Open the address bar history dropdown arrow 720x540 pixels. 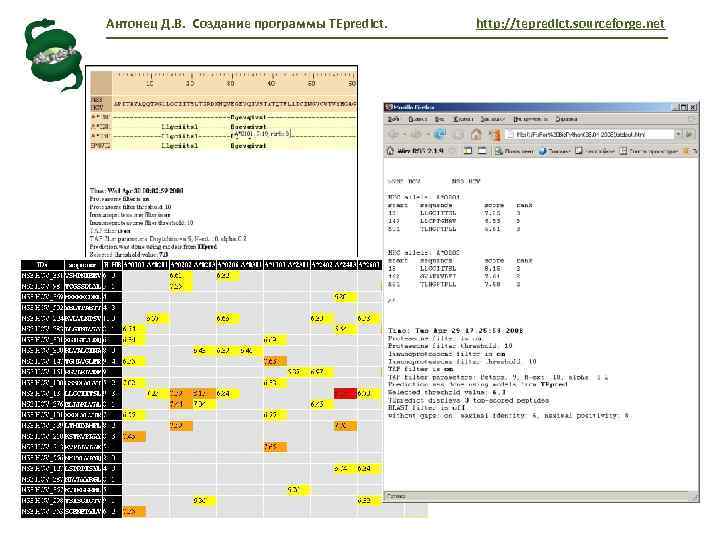click(678, 134)
